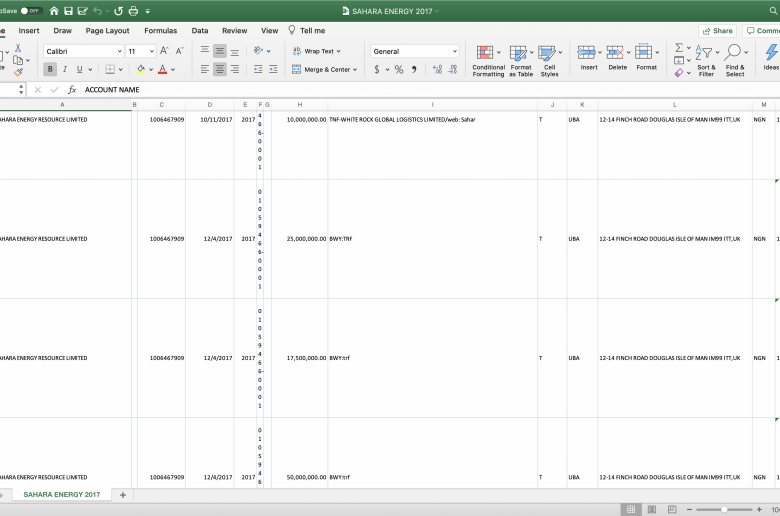The height and width of the screenshot is (516, 780).
Task: Switch to Normal view in status bar
Action: tap(631, 509)
